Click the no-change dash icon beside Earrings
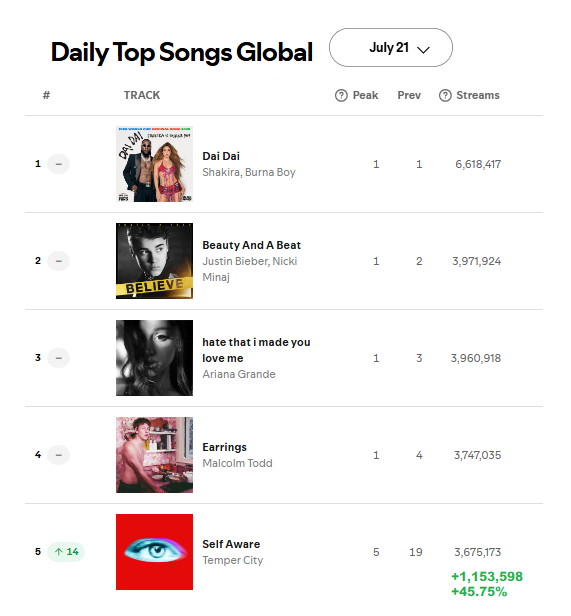 pyautogui.click(x=59, y=455)
